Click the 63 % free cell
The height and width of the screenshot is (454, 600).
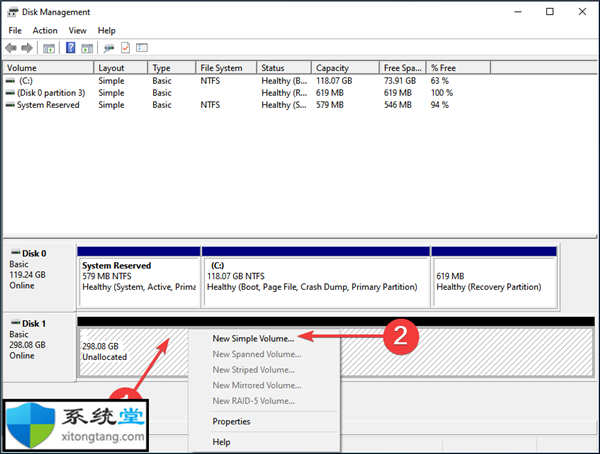(x=440, y=81)
